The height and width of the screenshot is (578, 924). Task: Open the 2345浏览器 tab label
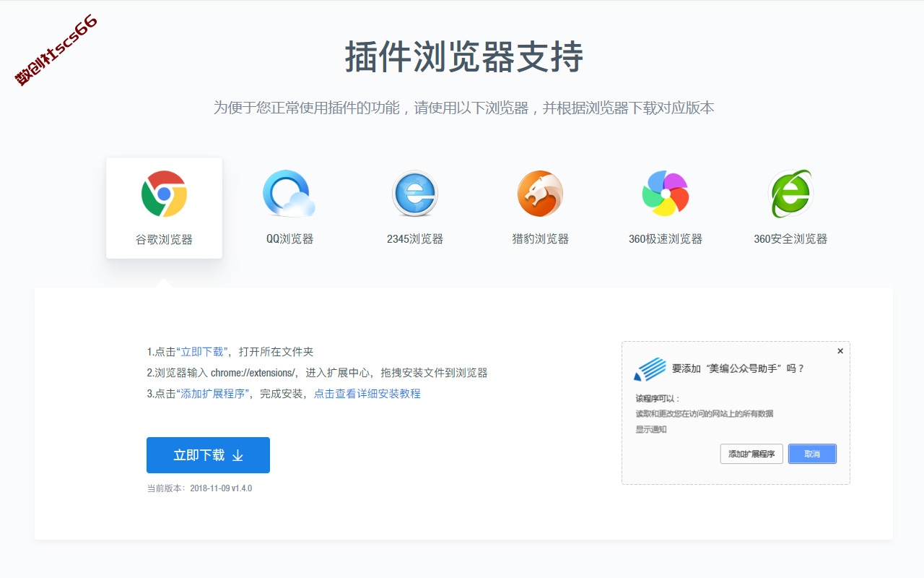(415, 239)
